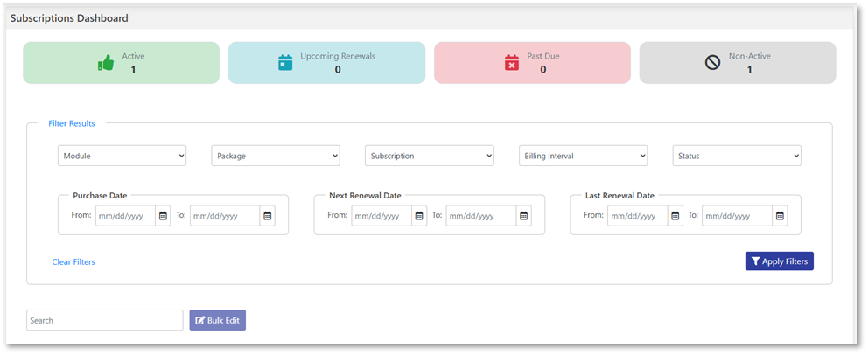This screenshot has height=355, width=868.
Task: Click the Bulk Edit button
Action: click(x=218, y=321)
